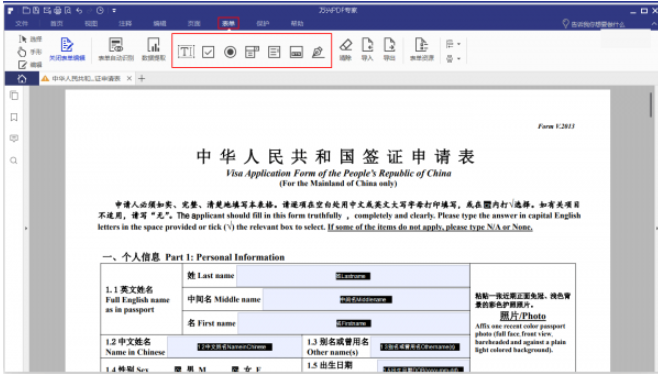Click the Middle name form field
The image size is (658, 374).
click(366, 299)
